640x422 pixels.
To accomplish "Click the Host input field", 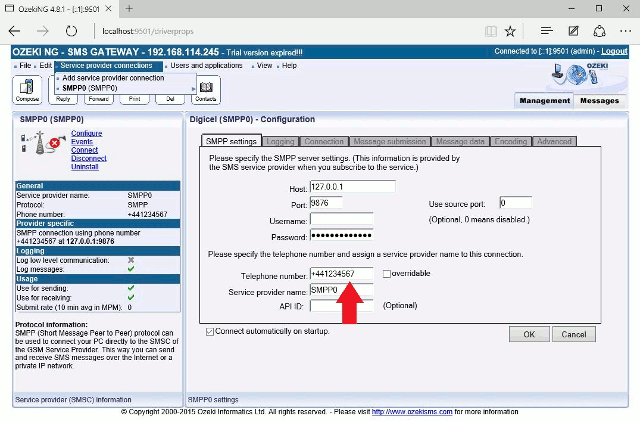I will (x=353, y=187).
